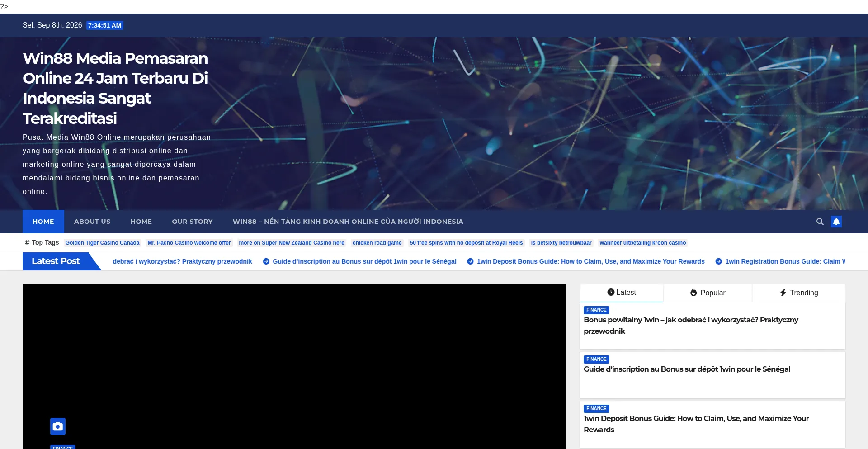
Task: Click the date Sel. Sep 8th, 2026
Action: tap(52, 25)
